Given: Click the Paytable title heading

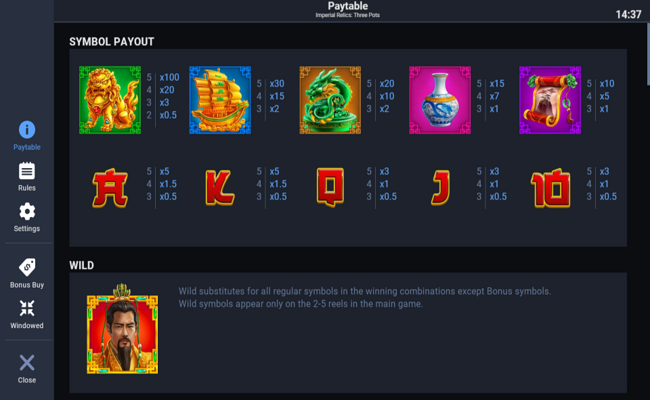Looking at the screenshot, I should coord(348,6).
